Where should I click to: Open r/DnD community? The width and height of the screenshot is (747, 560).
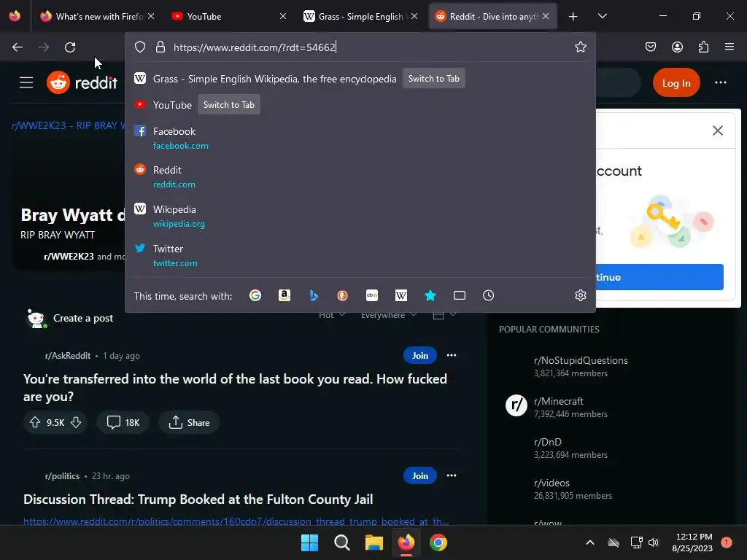pyautogui.click(x=547, y=442)
